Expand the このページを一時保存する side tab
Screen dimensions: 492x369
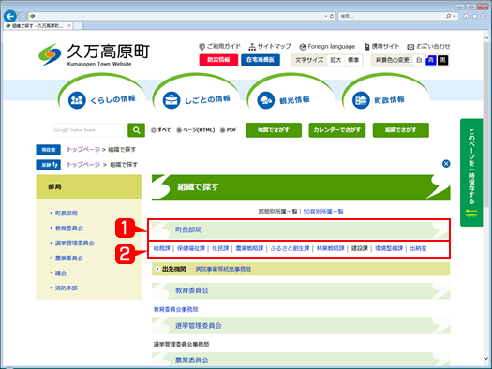[471, 173]
